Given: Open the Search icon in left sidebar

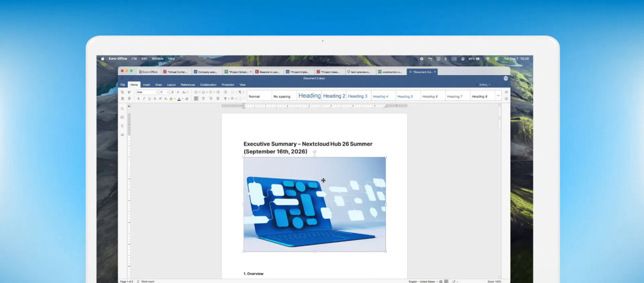Looking at the screenshot, I should (122, 109).
